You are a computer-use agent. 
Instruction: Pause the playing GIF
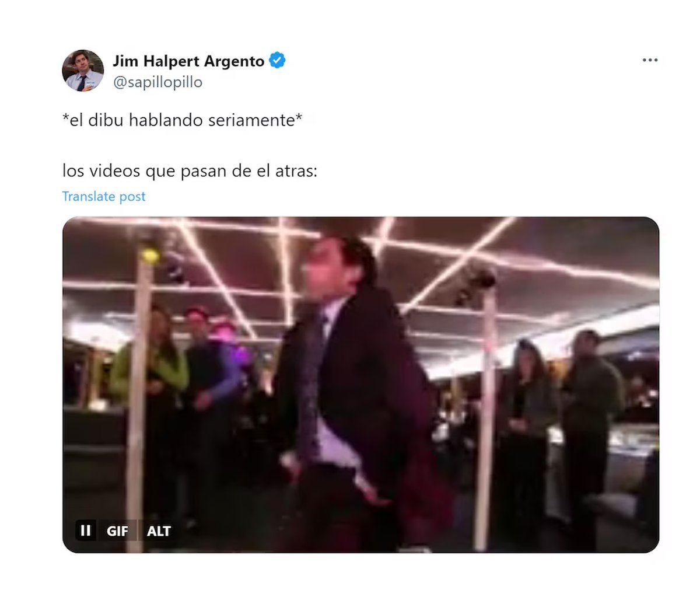pos(85,531)
